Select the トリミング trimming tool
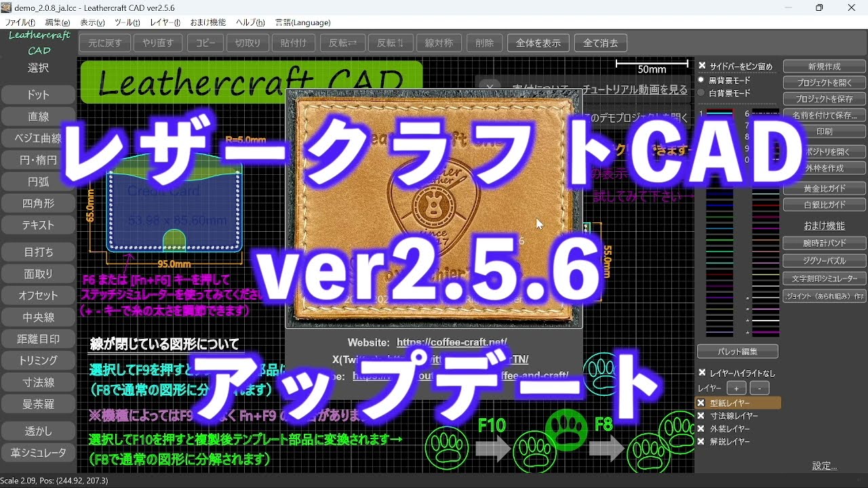Screen dimensions: 868x488 click(39, 361)
